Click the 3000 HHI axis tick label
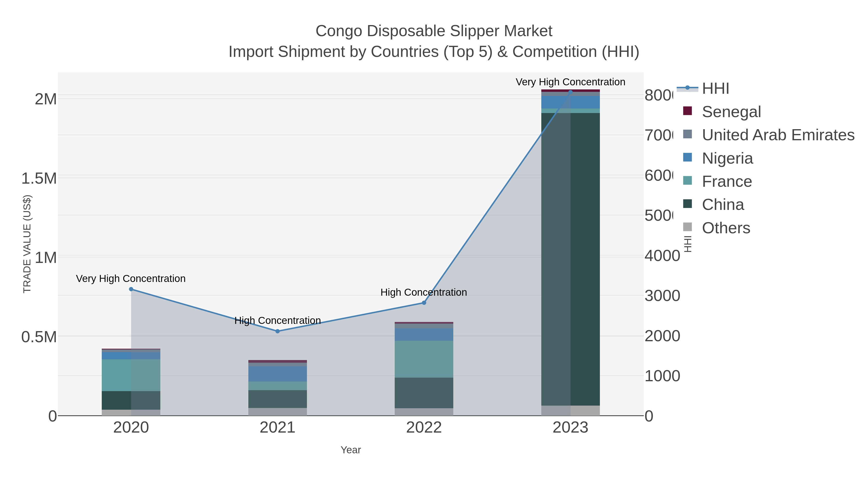 point(663,296)
